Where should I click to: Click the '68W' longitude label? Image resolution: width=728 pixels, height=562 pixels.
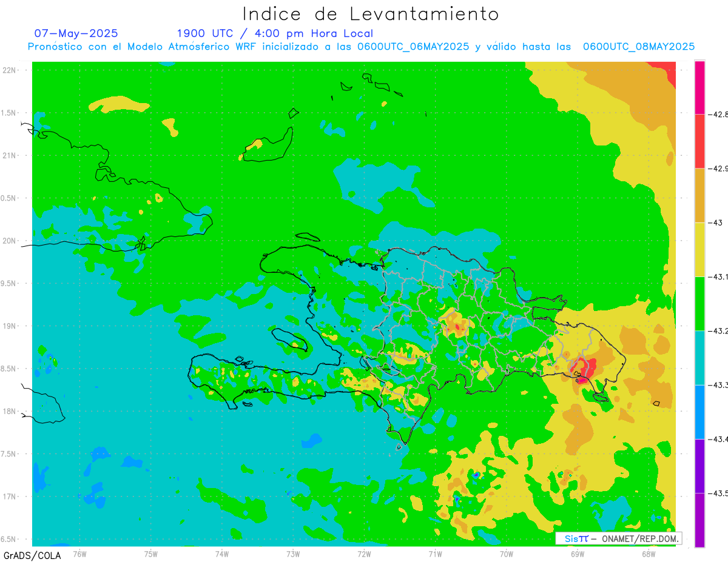pyautogui.click(x=649, y=553)
